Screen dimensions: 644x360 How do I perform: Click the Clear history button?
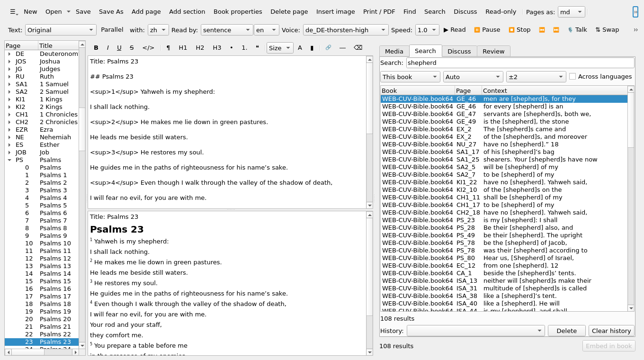tap(611, 331)
